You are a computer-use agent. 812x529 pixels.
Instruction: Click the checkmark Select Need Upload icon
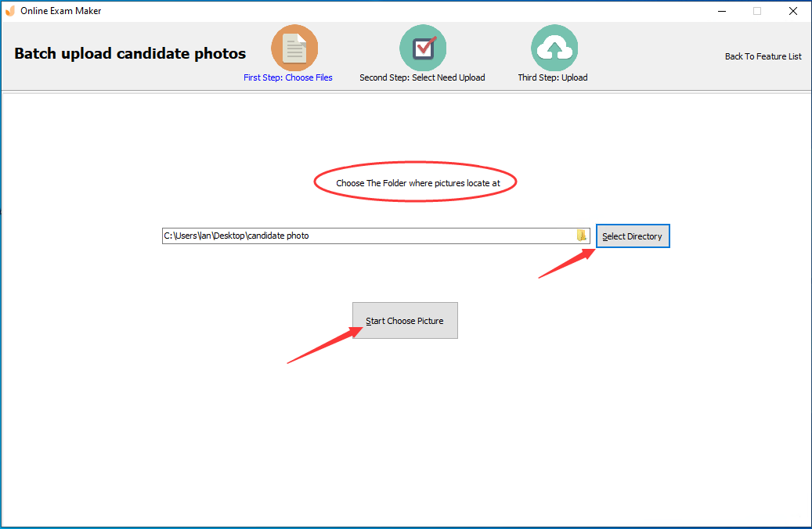[423, 49]
